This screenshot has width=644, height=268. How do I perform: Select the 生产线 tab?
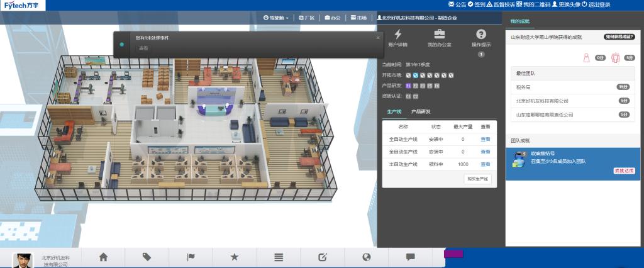click(x=394, y=111)
